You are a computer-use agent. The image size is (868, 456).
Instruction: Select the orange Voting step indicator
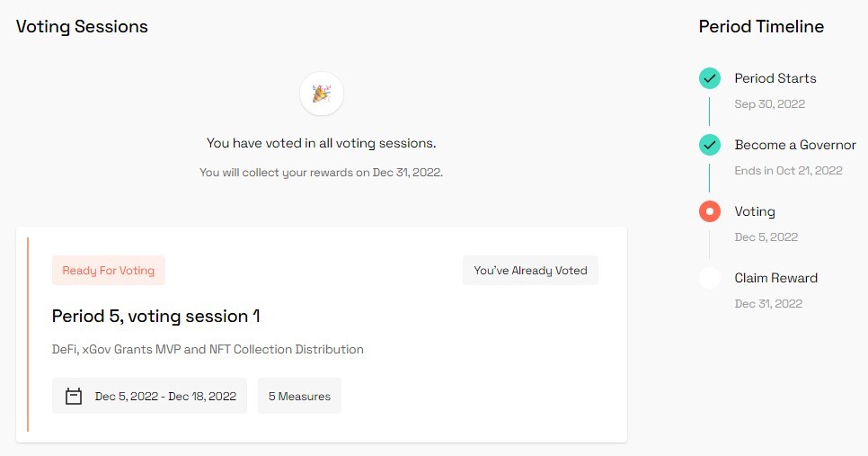[710, 211]
